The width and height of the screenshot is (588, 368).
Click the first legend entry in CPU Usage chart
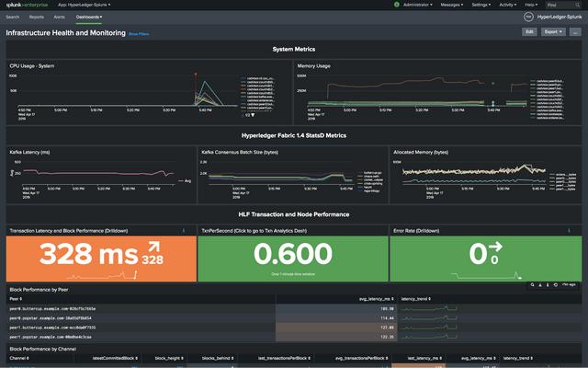click(x=257, y=78)
